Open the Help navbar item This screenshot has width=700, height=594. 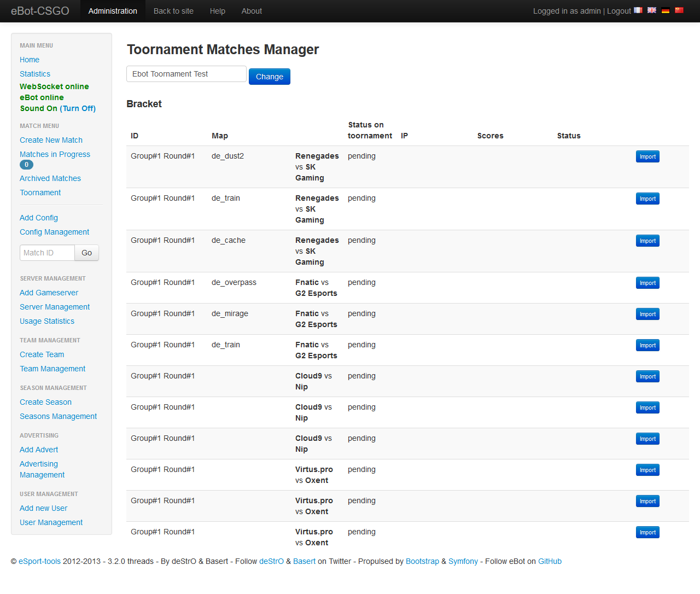218,11
